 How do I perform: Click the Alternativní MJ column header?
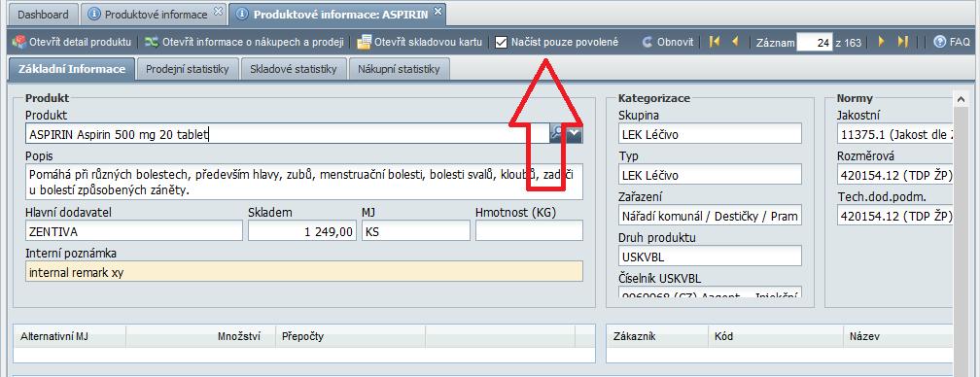click(x=69, y=336)
